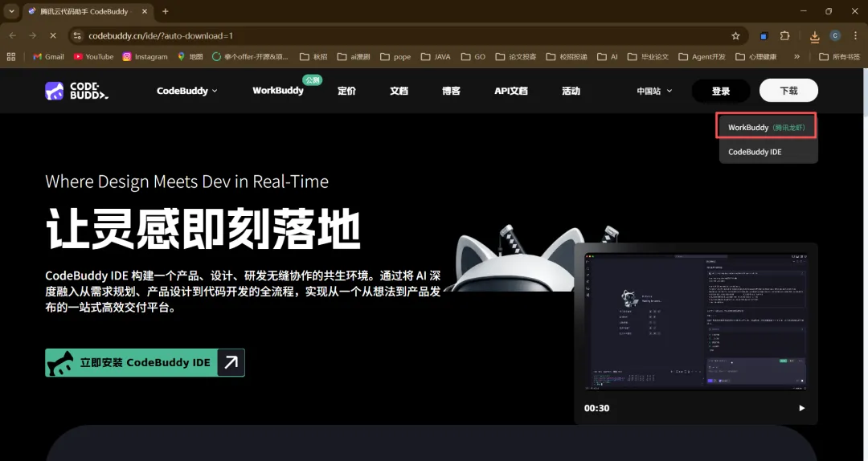Image resolution: width=868 pixels, height=461 pixels.
Task: Open the Chrome three-dot menu
Action: (856, 35)
